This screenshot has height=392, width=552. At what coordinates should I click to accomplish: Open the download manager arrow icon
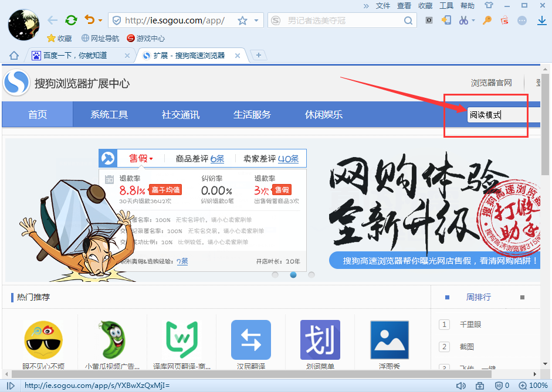click(543, 20)
